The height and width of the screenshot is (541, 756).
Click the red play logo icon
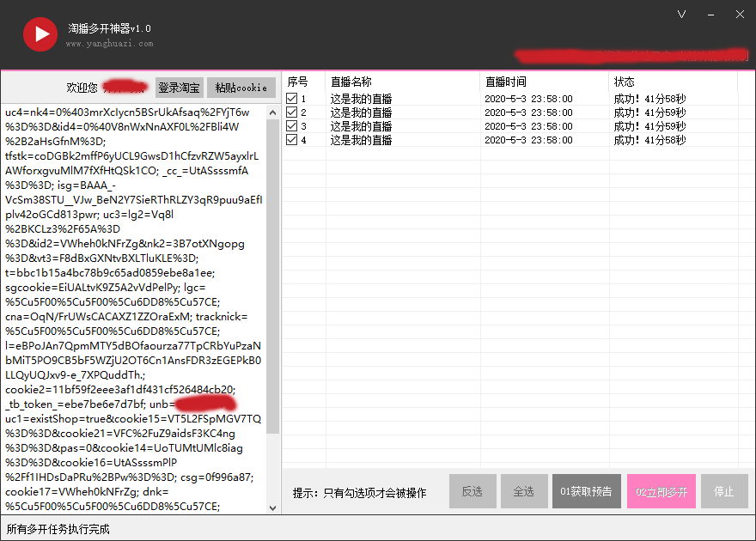(40, 34)
